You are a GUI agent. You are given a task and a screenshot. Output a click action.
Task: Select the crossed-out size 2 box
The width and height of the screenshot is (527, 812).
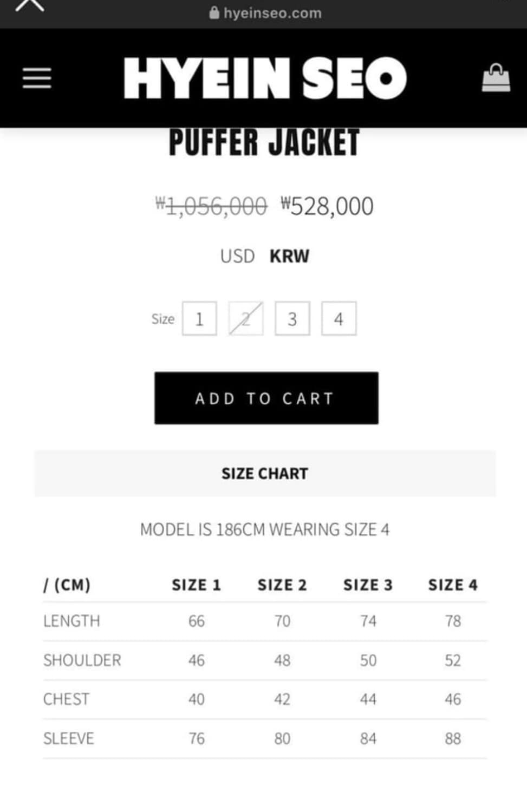246,319
